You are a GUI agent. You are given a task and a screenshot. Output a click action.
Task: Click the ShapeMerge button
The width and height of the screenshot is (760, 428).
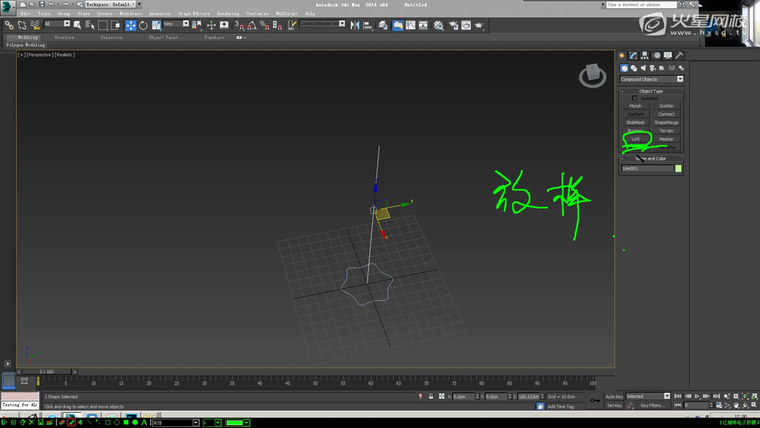tap(666, 122)
